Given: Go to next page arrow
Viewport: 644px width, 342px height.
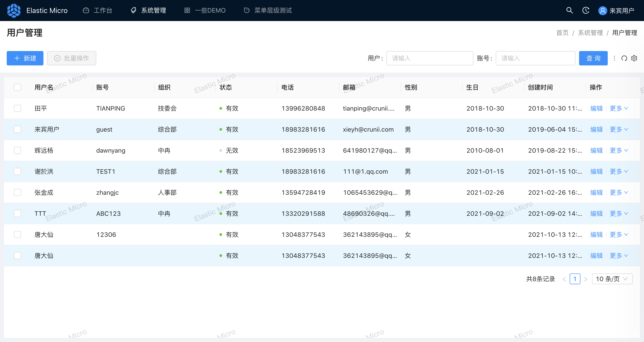Looking at the screenshot, I should pos(586,279).
